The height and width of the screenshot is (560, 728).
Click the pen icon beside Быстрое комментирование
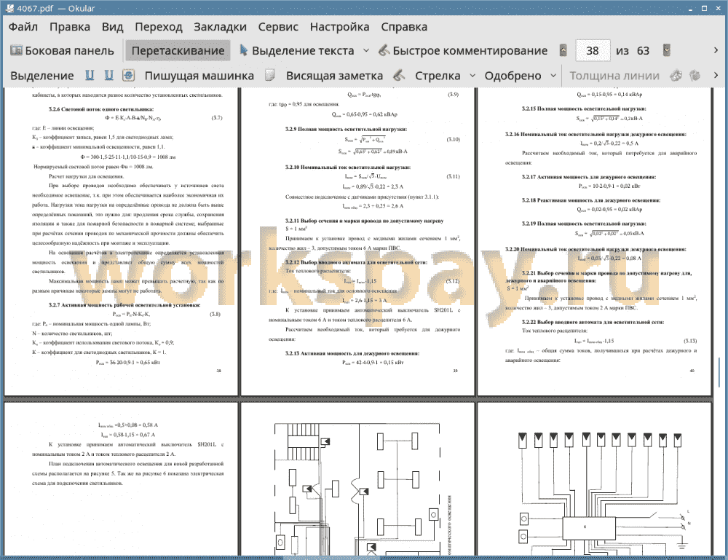coord(384,50)
